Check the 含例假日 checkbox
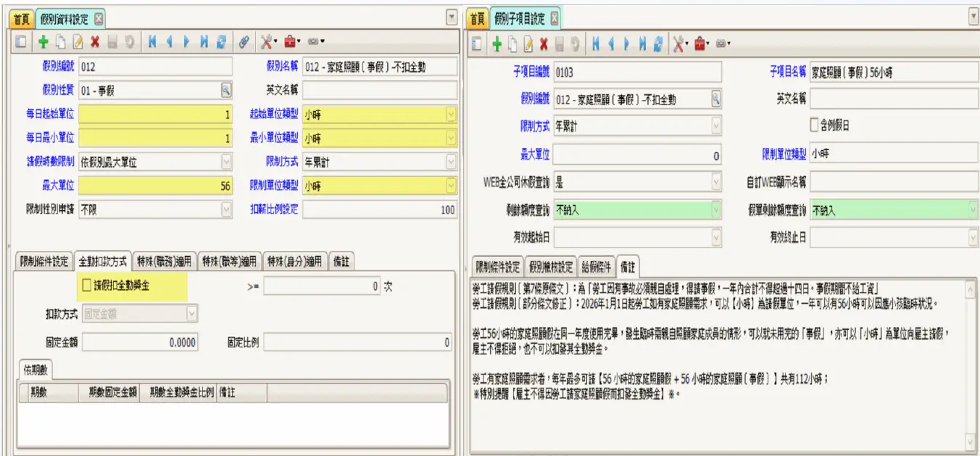Image resolution: width=980 pixels, height=456 pixels. coord(814,125)
